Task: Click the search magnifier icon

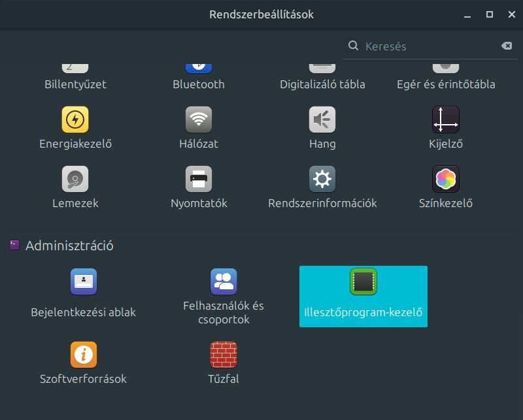Action: coord(353,46)
